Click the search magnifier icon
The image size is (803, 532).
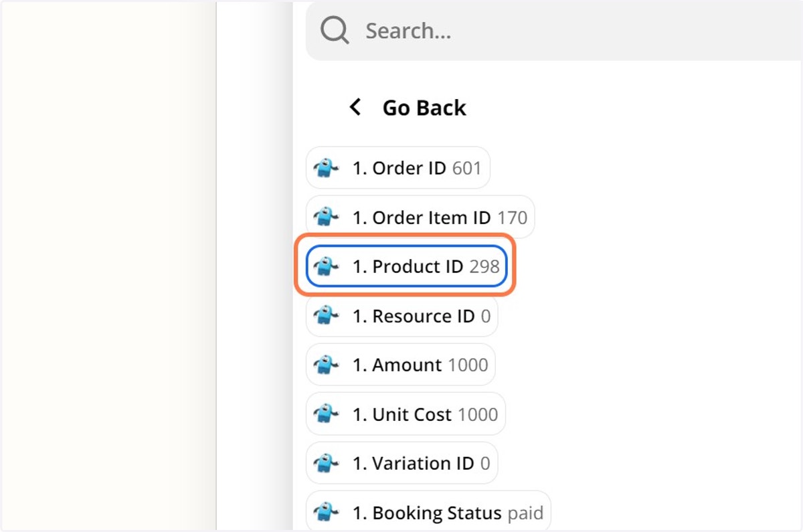[x=335, y=31]
